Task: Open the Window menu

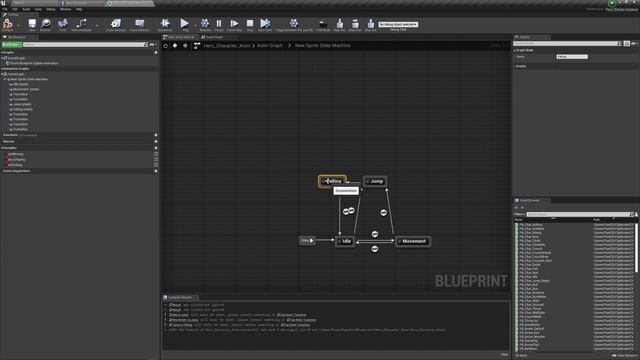Action: (65, 9)
